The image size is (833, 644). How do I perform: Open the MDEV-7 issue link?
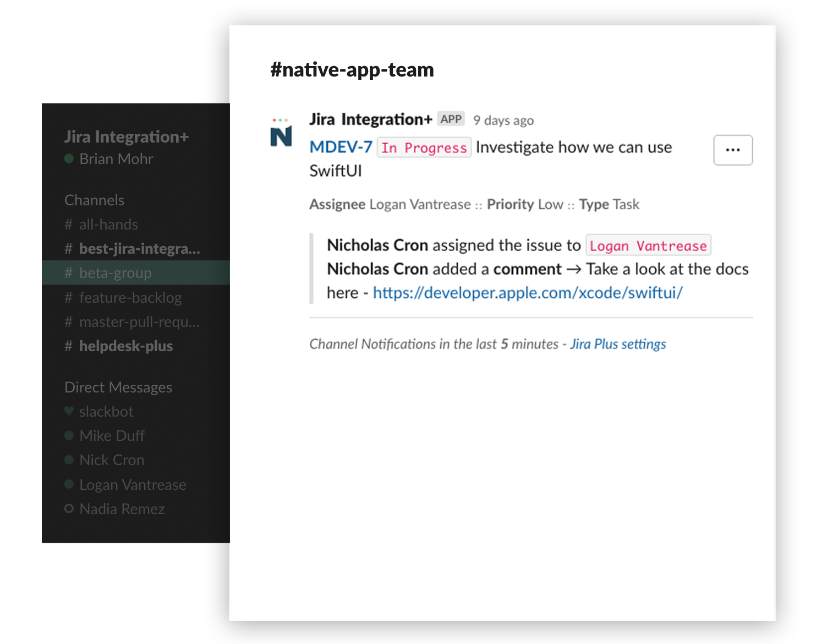pos(341,147)
